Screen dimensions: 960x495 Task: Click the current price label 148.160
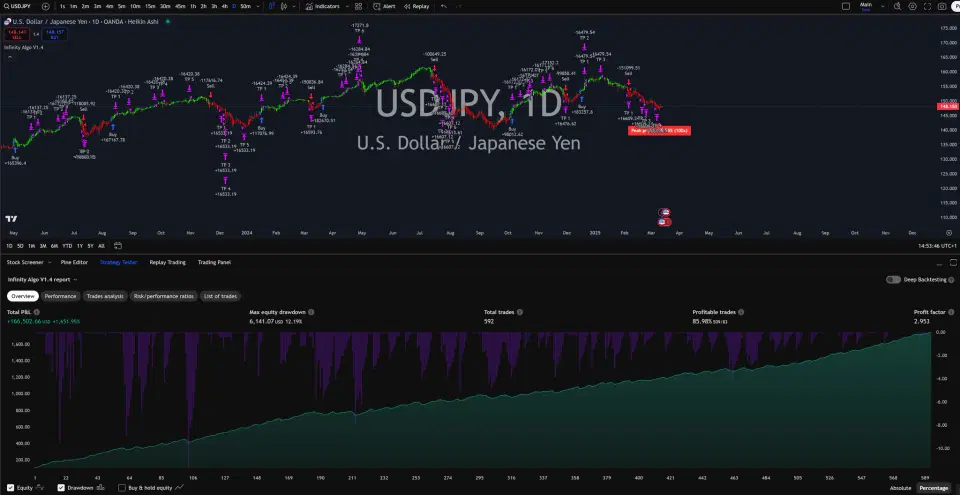point(947,107)
